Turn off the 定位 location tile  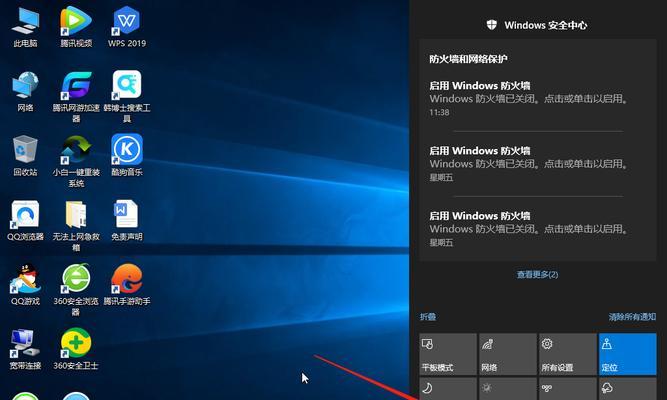click(628, 354)
